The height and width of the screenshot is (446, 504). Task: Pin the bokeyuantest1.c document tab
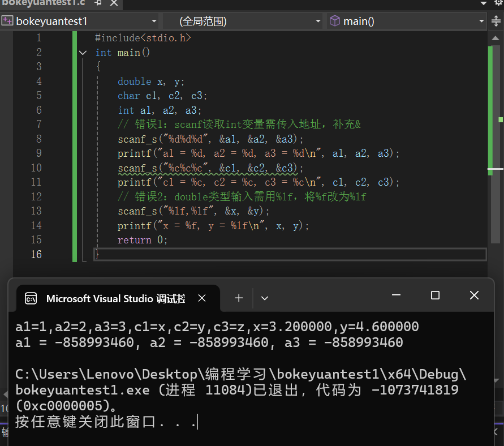[x=98, y=3]
